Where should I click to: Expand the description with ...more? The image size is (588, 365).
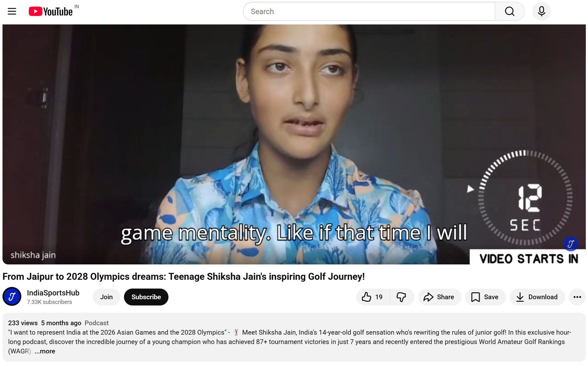click(44, 351)
